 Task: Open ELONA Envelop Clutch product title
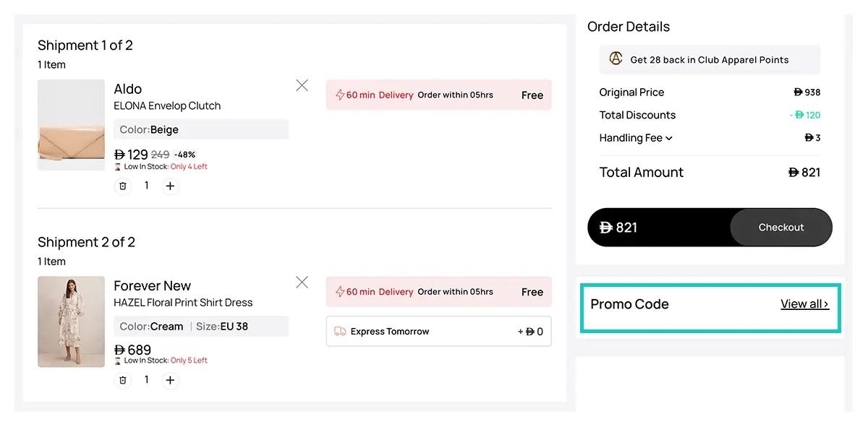point(167,105)
